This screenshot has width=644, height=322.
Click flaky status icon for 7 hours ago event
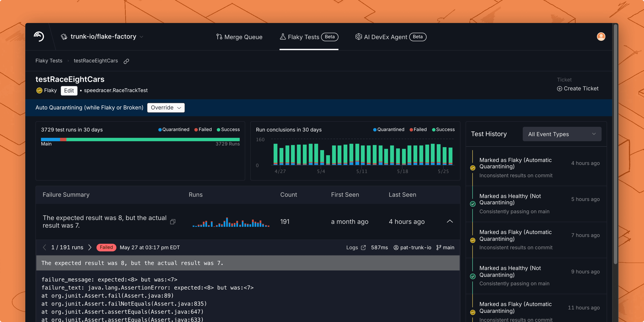click(x=473, y=240)
